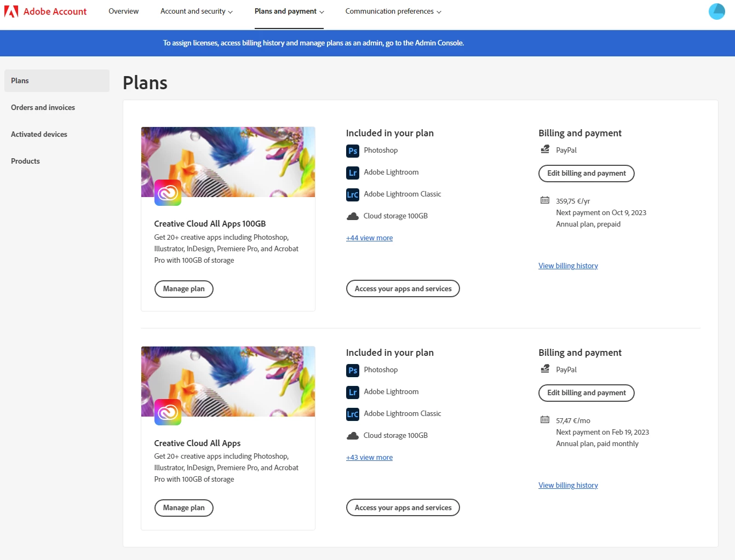Screen dimensions: 735x560
Task: Open Activated devices in the sidebar
Action: pyautogui.click(x=39, y=134)
